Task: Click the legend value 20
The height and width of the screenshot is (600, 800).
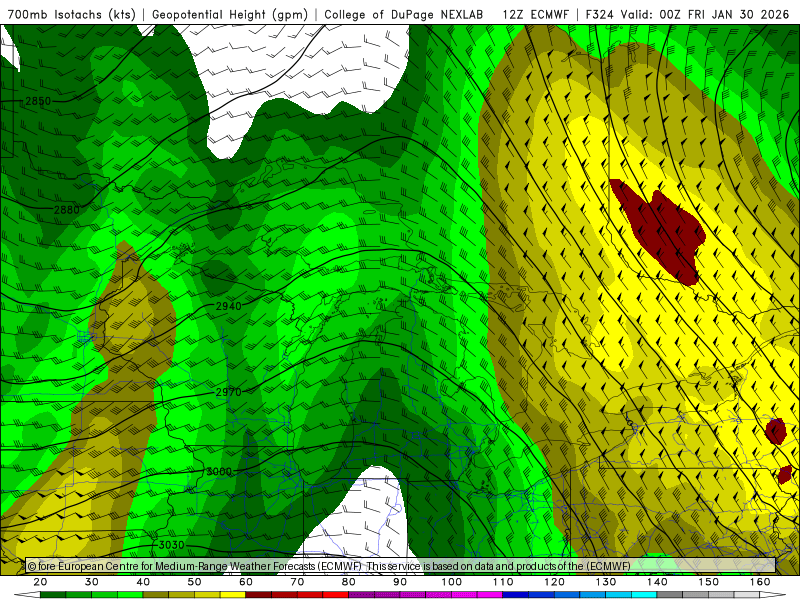Action: [40, 582]
